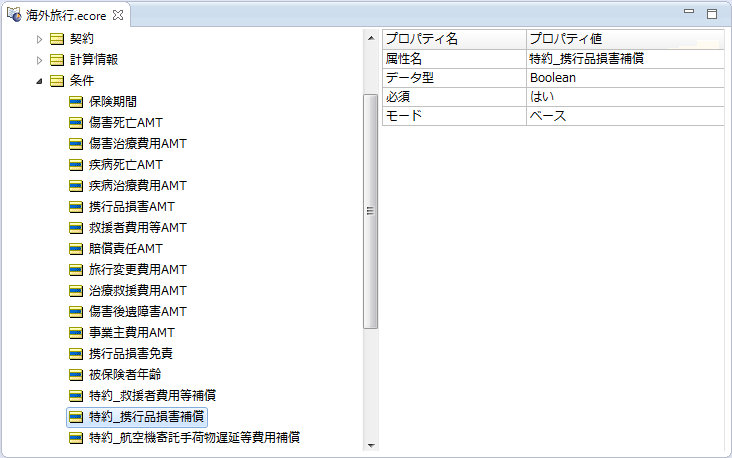Click the 疾病治療費用AMT attribute icon

[x=76, y=185]
